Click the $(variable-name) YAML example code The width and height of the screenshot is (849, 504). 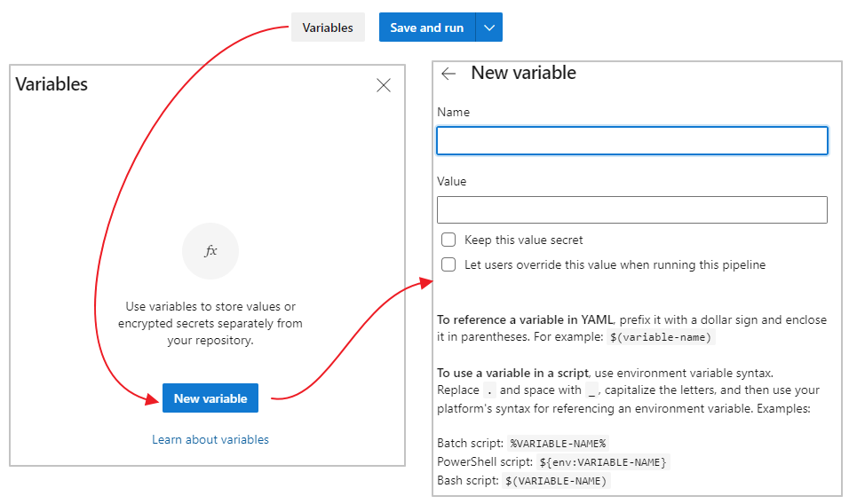pos(662,337)
